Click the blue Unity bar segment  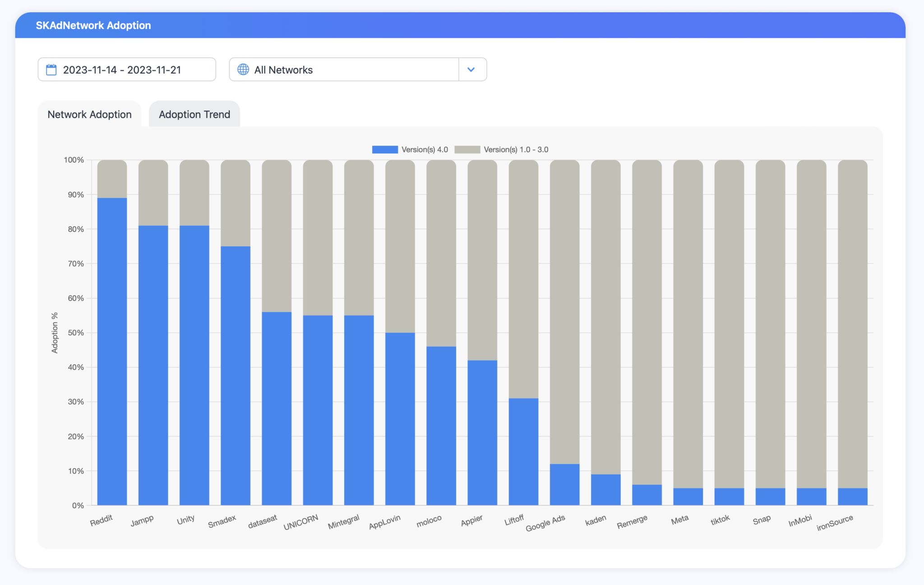(x=194, y=365)
